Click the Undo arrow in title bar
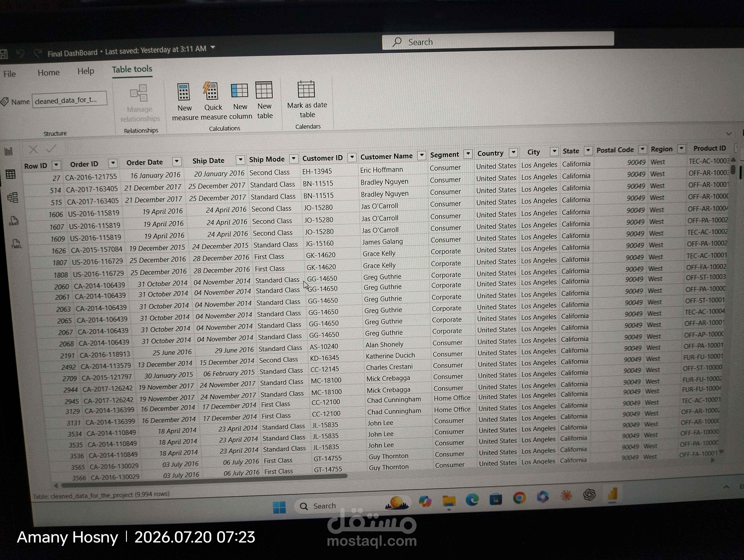744x560 pixels. 21,53
